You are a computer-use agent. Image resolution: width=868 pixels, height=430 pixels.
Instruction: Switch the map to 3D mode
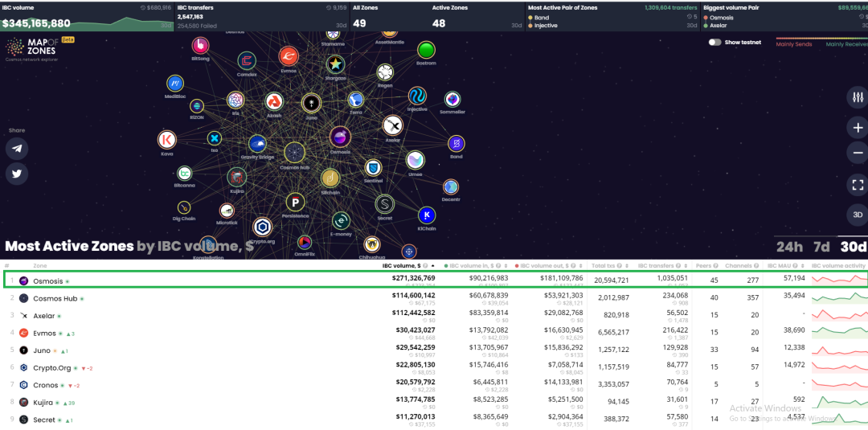pyautogui.click(x=858, y=215)
